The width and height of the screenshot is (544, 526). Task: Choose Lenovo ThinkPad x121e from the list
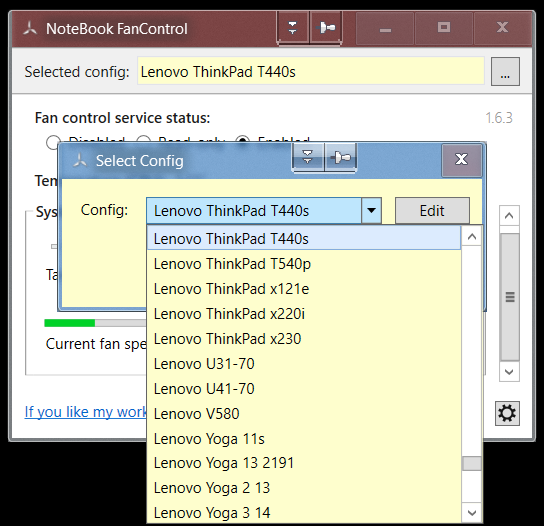304,289
